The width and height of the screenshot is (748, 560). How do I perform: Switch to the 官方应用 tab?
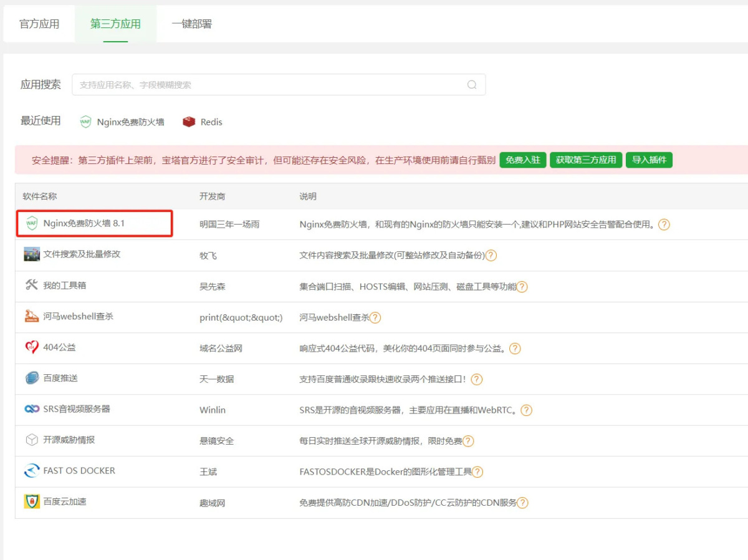point(39,23)
